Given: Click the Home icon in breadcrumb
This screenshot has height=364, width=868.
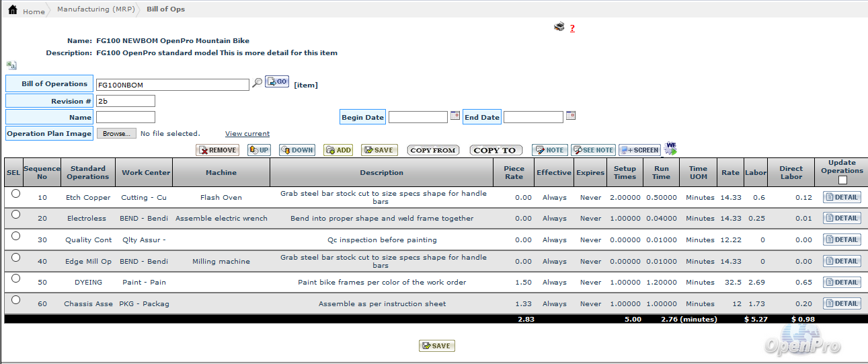Looking at the screenshot, I should point(13,10).
